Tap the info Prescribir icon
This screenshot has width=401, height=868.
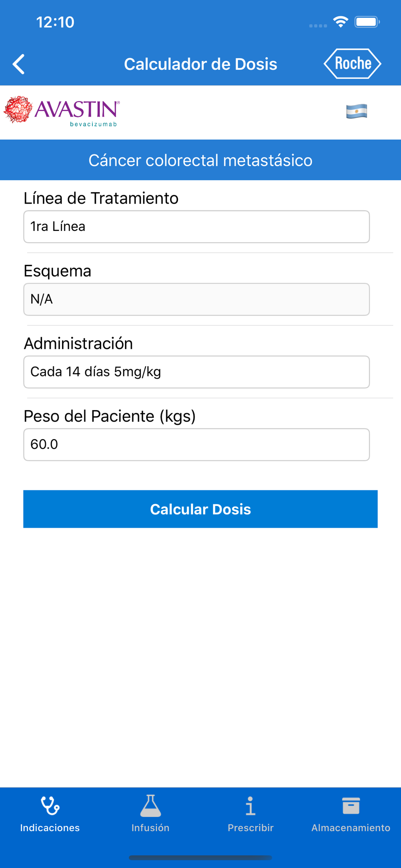[x=250, y=806]
